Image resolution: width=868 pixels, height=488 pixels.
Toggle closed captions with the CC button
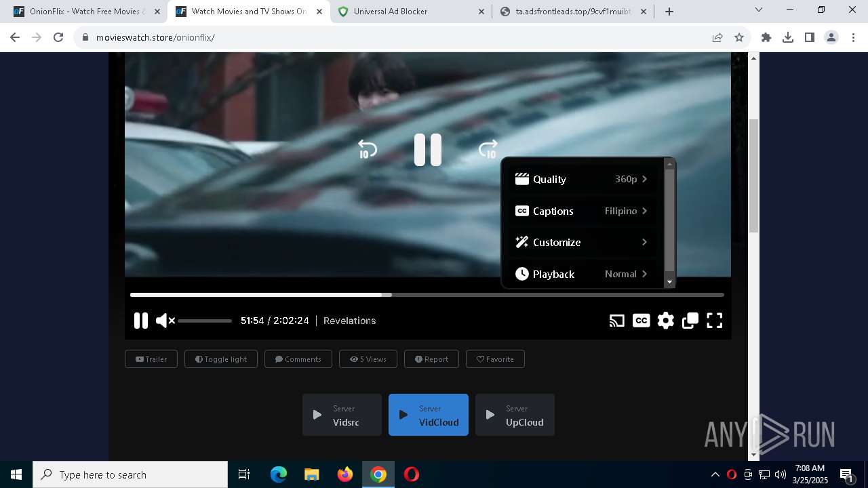(x=642, y=321)
